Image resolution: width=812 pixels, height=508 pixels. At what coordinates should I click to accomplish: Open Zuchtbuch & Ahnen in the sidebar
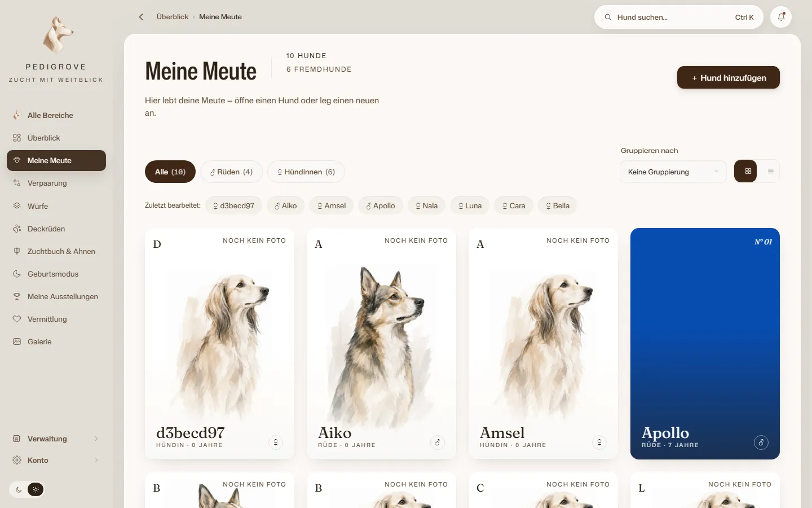tap(56, 251)
